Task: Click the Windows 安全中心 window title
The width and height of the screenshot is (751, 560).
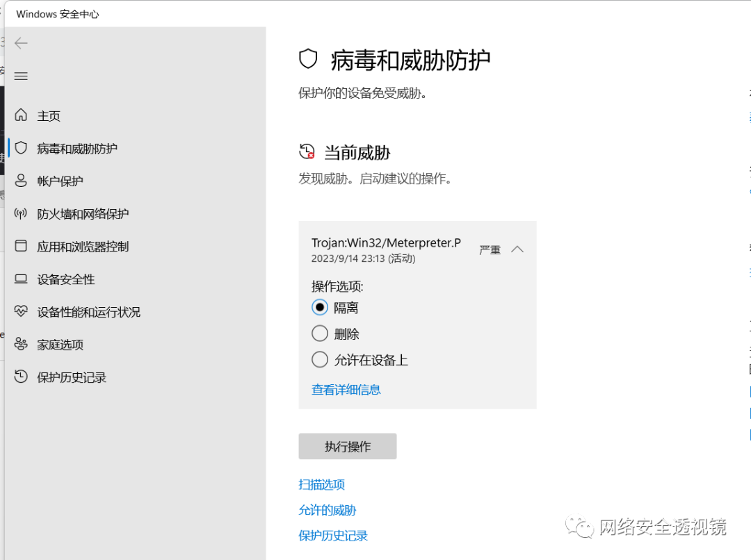Action: tap(58, 14)
